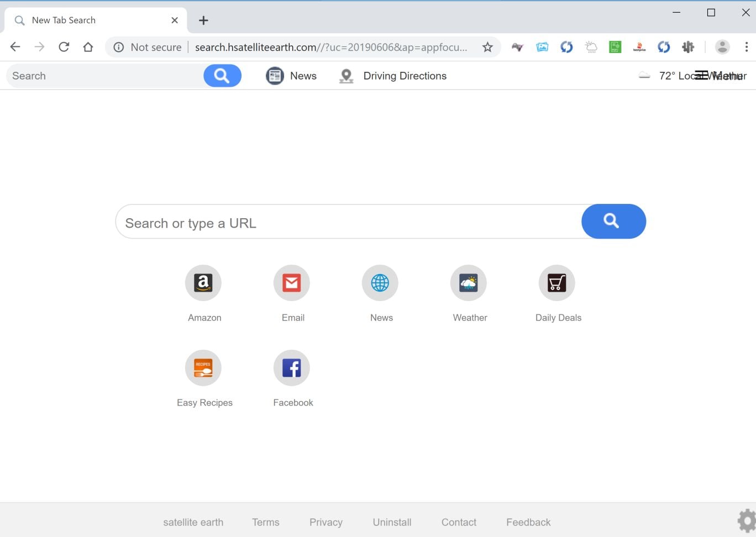756x537 pixels.
Task: Open the Email shortcut icon
Action: pyautogui.click(x=292, y=283)
